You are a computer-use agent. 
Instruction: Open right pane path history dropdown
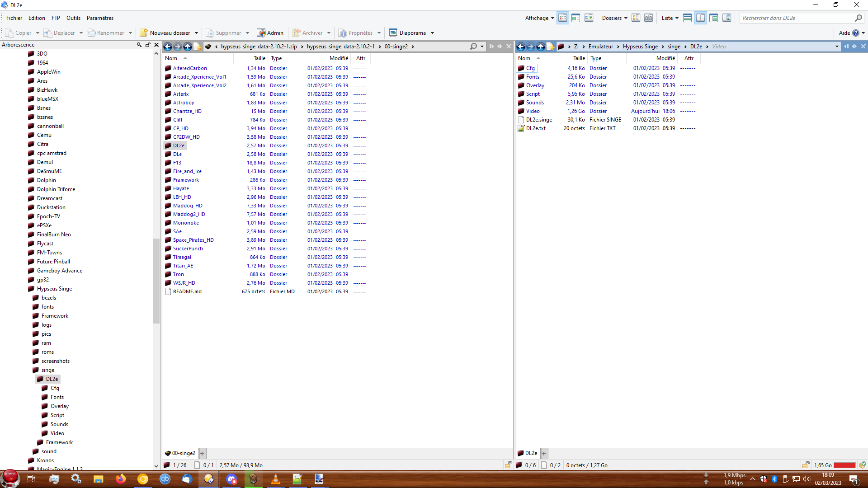coord(837,47)
